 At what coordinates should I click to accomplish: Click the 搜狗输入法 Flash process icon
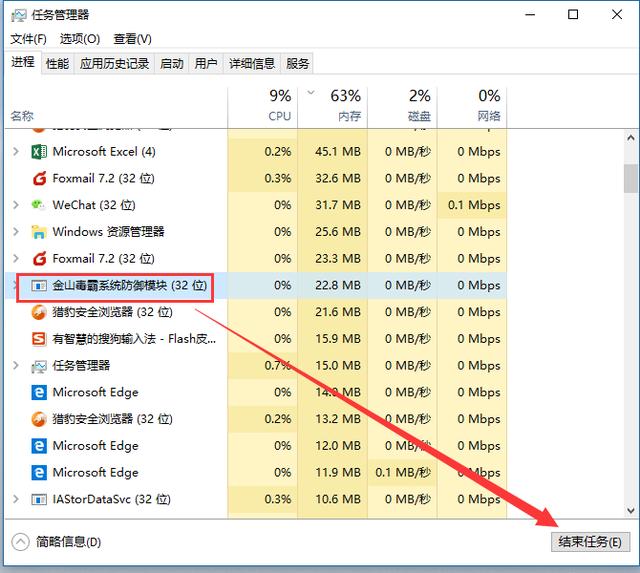[39, 339]
